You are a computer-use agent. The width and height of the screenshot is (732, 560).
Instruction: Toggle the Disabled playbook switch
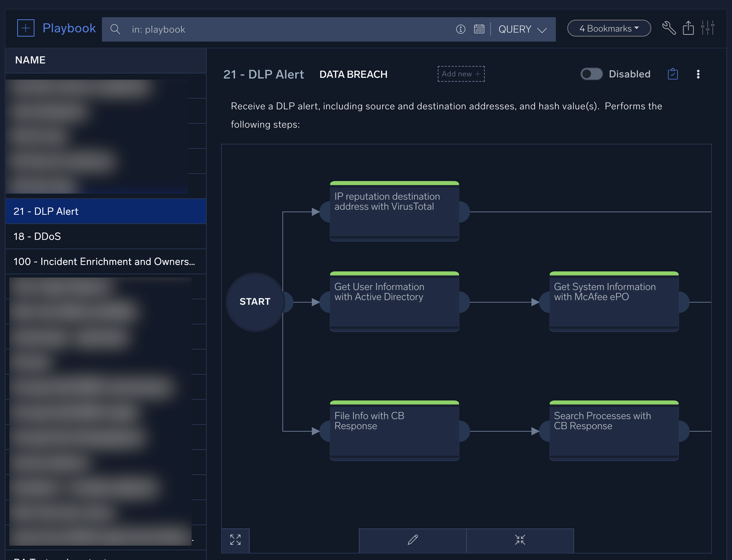pos(591,74)
